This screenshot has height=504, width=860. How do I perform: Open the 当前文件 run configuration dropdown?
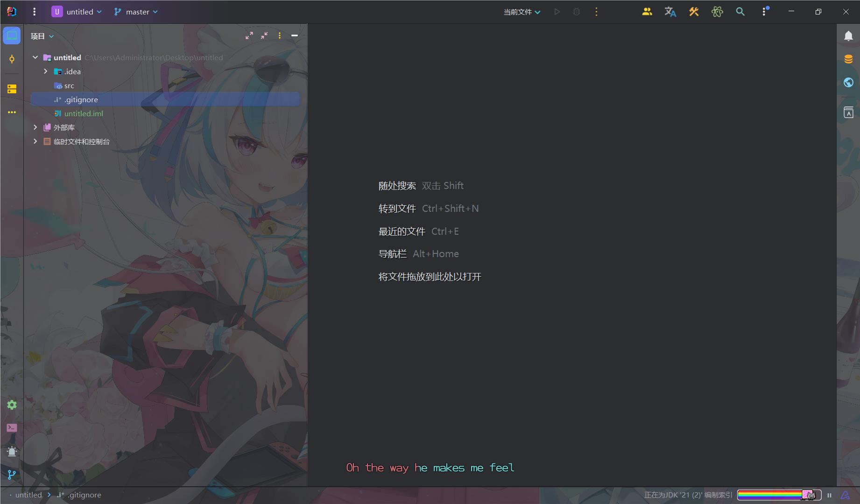(522, 12)
